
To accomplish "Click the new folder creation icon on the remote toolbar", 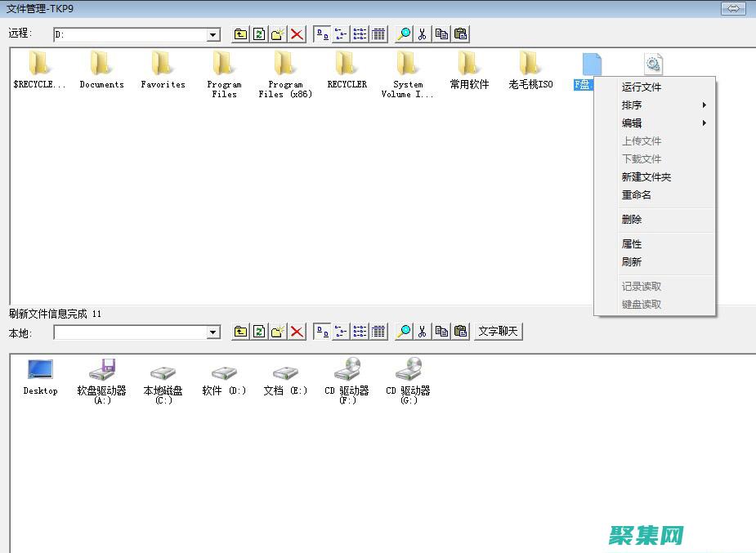I will click(279, 33).
